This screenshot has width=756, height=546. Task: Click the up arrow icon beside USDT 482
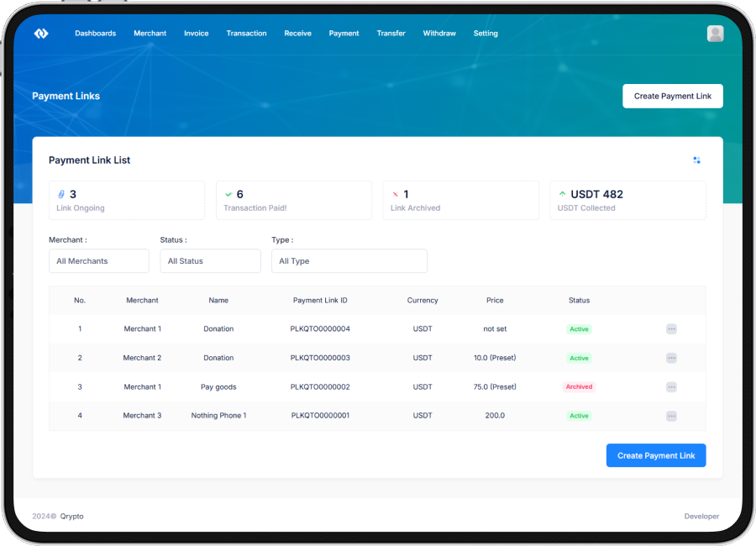[562, 194]
